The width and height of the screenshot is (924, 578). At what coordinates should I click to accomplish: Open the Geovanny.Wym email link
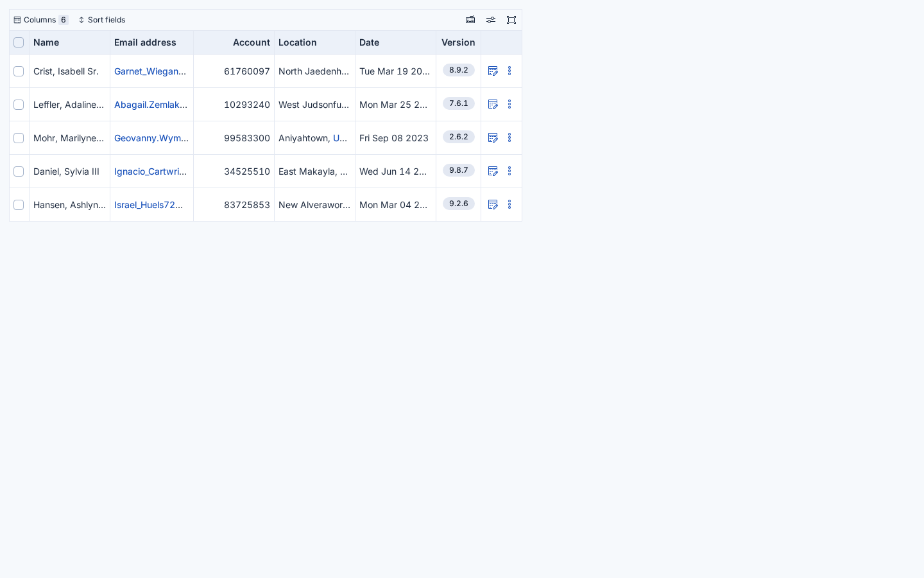pyautogui.click(x=151, y=138)
